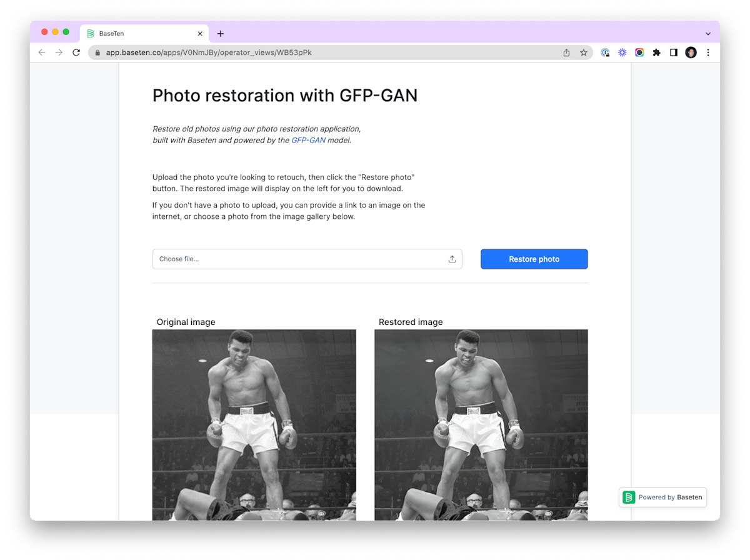
Task: Click the macOS green maximize window button
Action: point(66,32)
